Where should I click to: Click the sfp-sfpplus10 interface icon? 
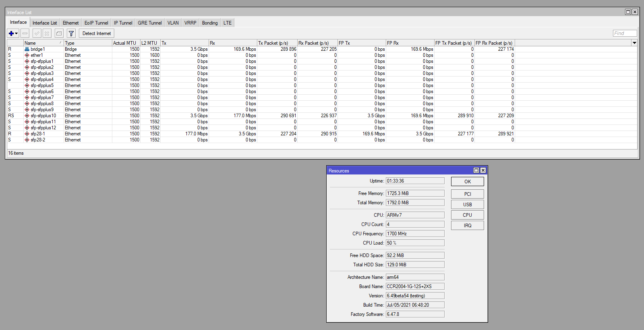point(27,116)
